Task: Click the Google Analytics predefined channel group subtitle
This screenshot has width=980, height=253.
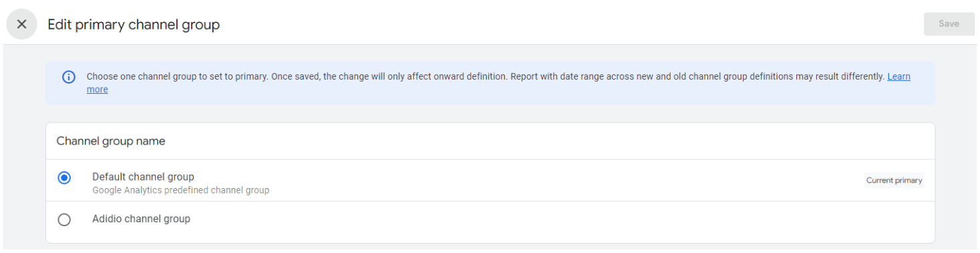Action: coord(180,190)
